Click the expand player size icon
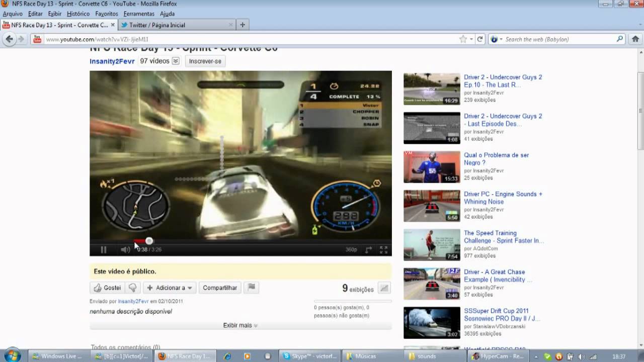This screenshot has height=362, width=644. (369, 249)
